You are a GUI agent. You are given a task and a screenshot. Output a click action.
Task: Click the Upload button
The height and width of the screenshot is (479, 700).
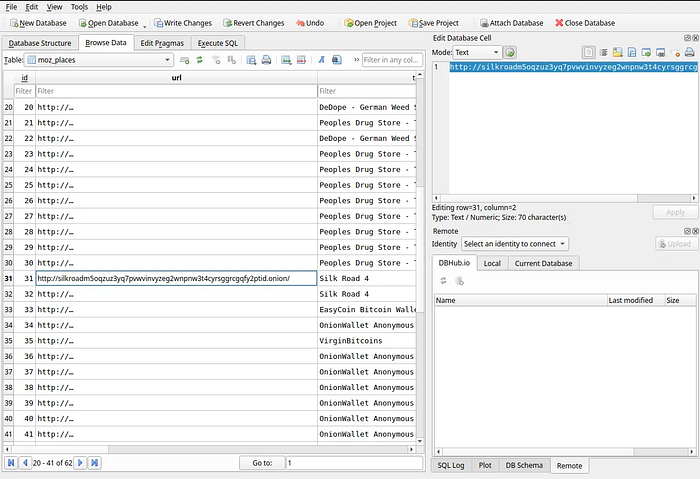(676, 244)
